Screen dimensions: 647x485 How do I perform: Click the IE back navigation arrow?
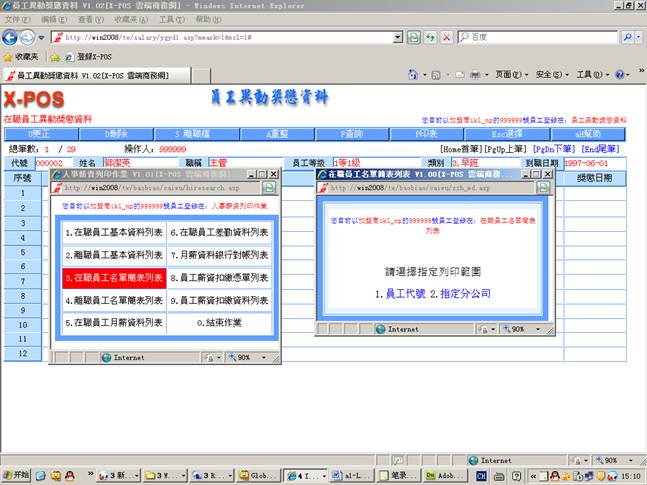(x=12, y=37)
